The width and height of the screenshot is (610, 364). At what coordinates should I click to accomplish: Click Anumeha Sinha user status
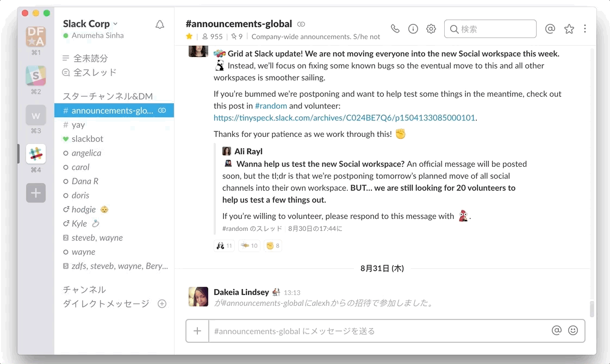94,35
